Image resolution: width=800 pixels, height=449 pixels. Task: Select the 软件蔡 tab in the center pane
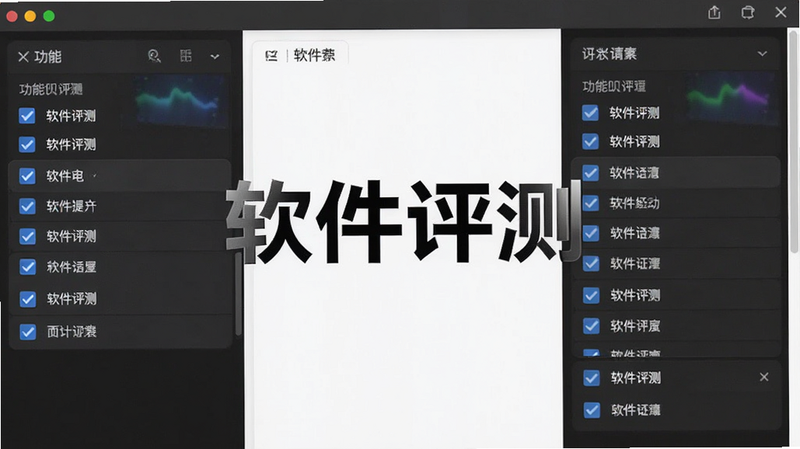pos(301,55)
